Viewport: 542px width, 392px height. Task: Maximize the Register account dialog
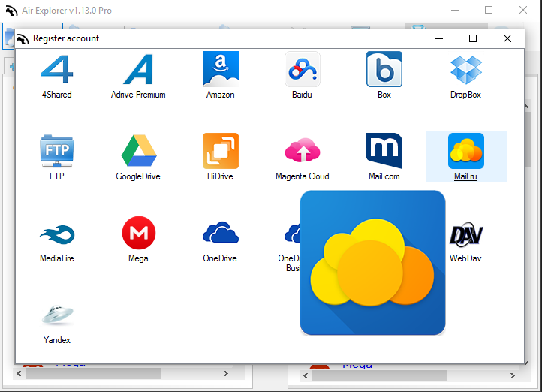pyautogui.click(x=473, y=38)
